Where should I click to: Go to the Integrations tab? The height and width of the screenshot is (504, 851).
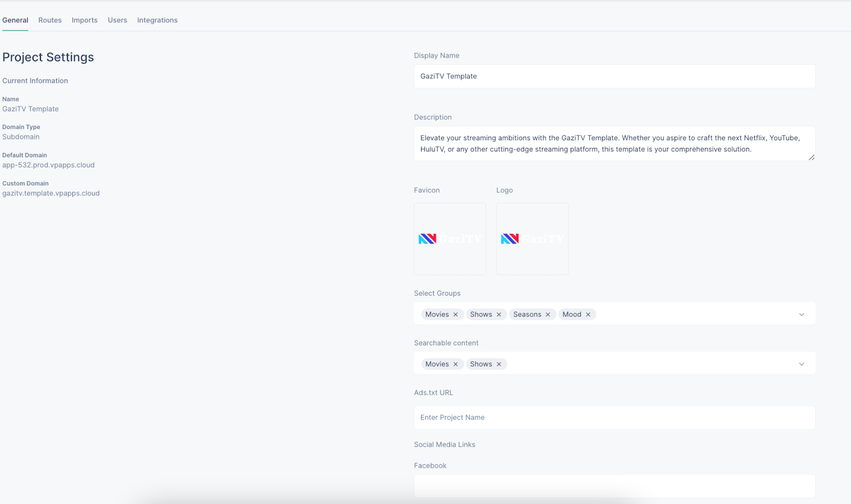(x=157, y=20)
